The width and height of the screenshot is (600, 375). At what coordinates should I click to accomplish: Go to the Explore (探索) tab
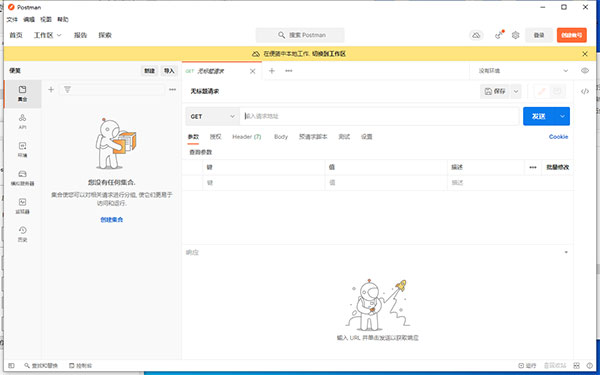105,35
